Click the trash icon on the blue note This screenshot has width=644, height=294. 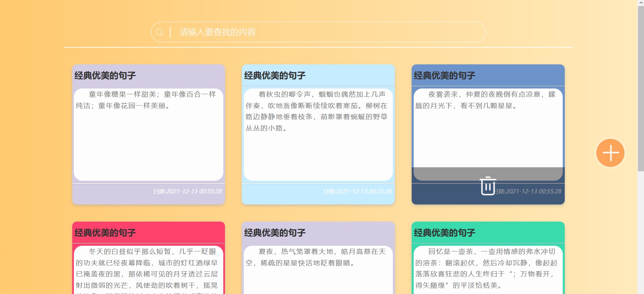[488, 186]
